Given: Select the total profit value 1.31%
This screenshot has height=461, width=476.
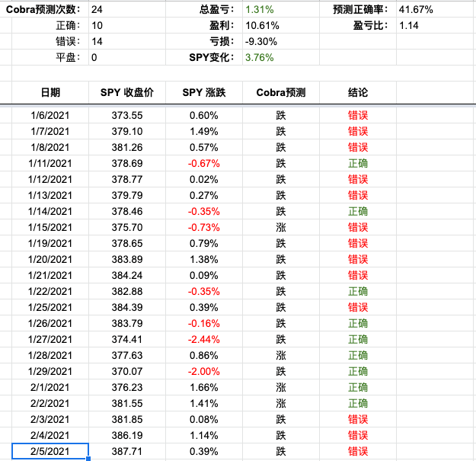Looking at the screenshot, I should [x=281, y=9].
